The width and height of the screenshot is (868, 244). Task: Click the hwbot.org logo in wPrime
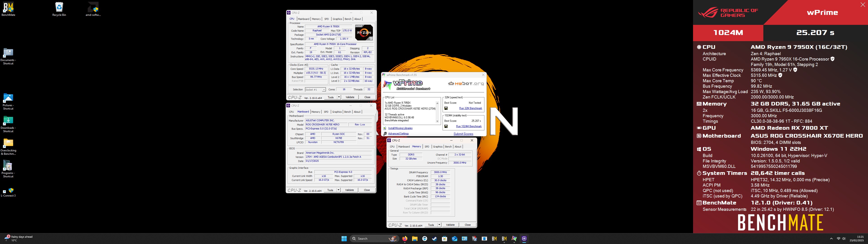[466, 84]
